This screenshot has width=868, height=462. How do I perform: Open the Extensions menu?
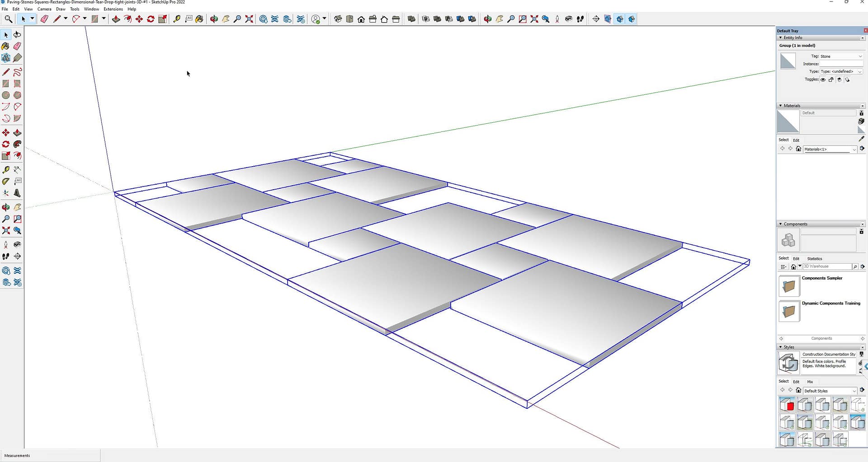tap(113, 9)
